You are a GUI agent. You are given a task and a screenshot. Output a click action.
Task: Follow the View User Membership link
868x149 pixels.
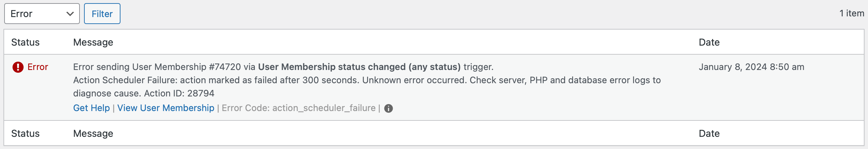click(166, 108)
